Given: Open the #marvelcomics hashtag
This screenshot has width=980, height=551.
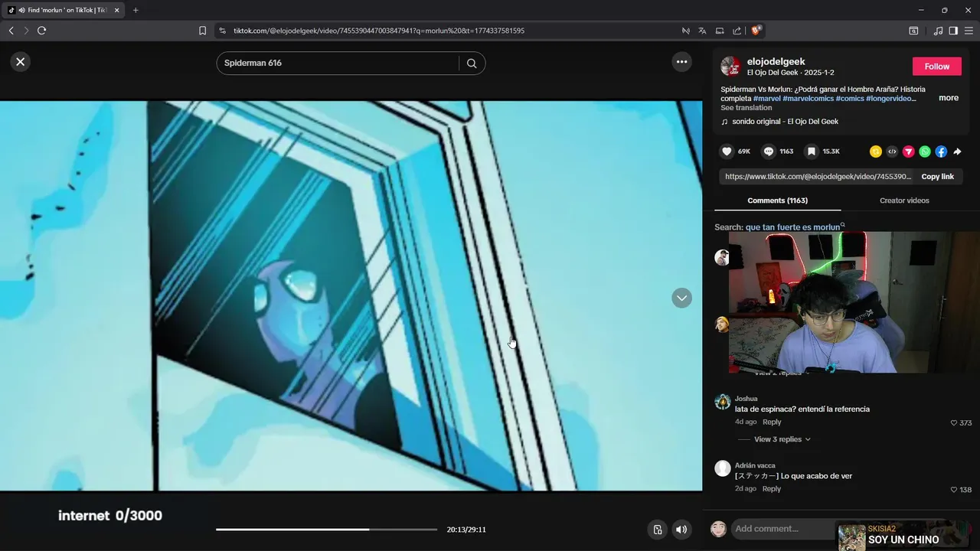Looking at the screenshot, I should click(808, 98).
